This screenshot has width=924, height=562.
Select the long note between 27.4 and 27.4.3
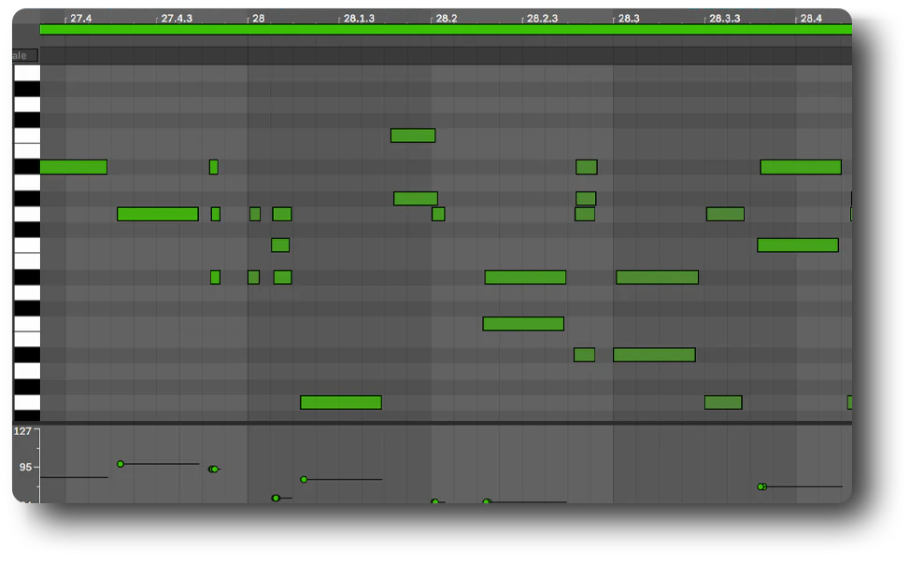pyautogui.click(x=158, y=214)
